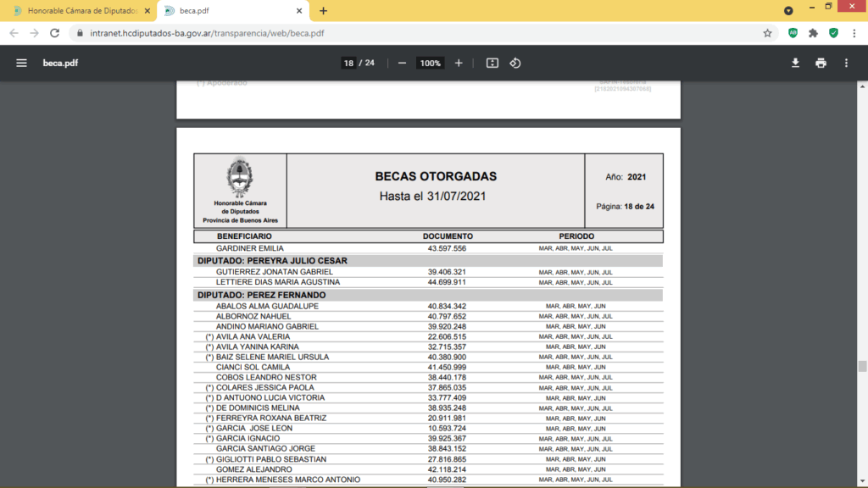Click BAIZ SELENE MARIEL URSULA entry
Screen dimensions: 868x488
272,357
